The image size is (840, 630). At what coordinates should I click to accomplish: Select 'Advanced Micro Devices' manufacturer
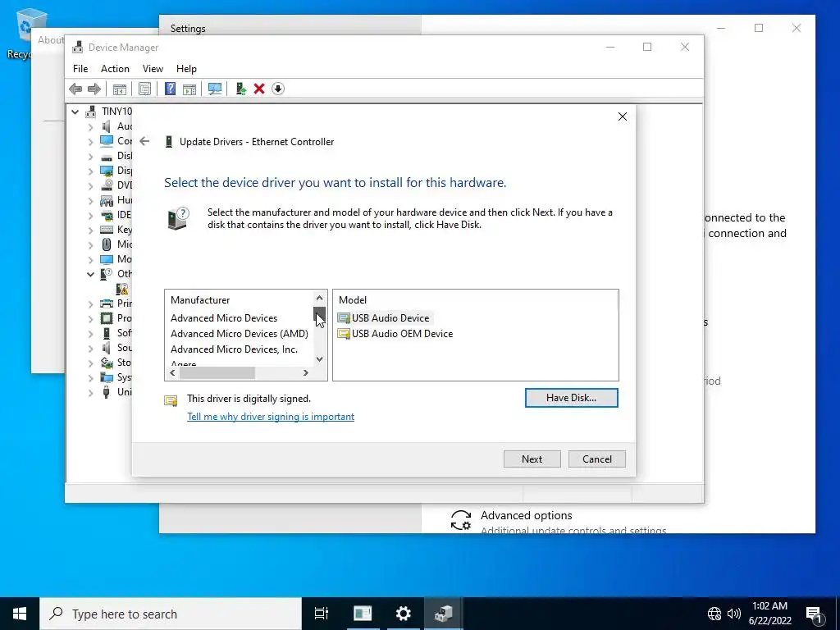click(x=224, y=318)
